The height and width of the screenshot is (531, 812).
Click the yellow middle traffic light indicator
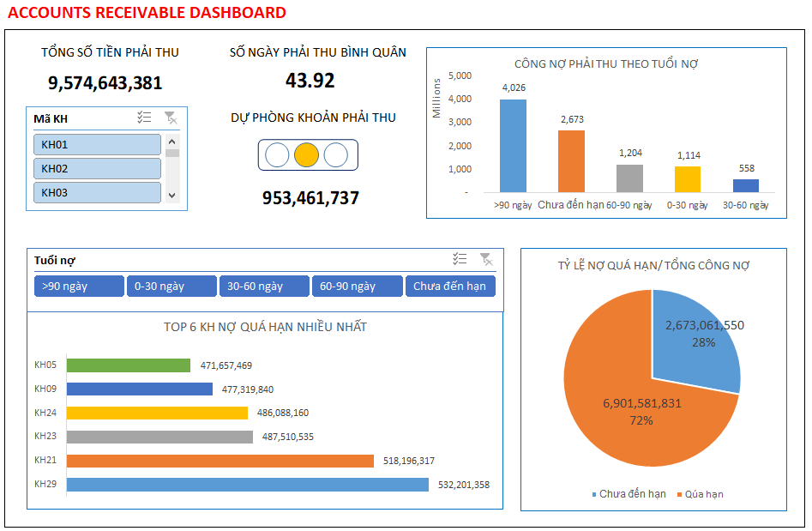tap(306, 155)
